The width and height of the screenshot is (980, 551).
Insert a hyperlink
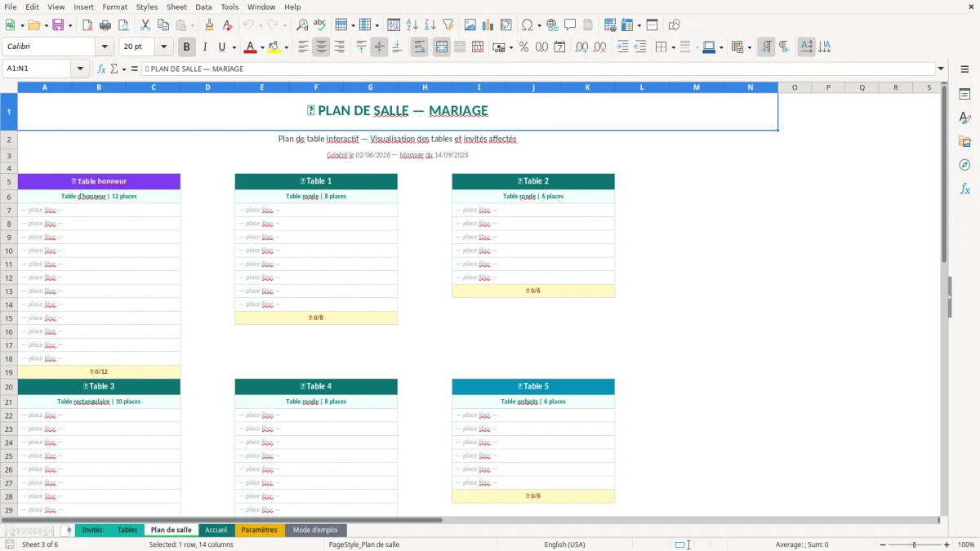pos(552,25)
